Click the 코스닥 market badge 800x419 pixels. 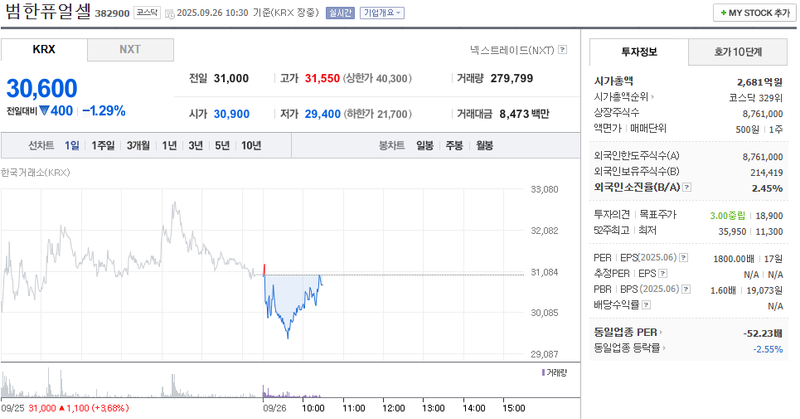[147, 13]
